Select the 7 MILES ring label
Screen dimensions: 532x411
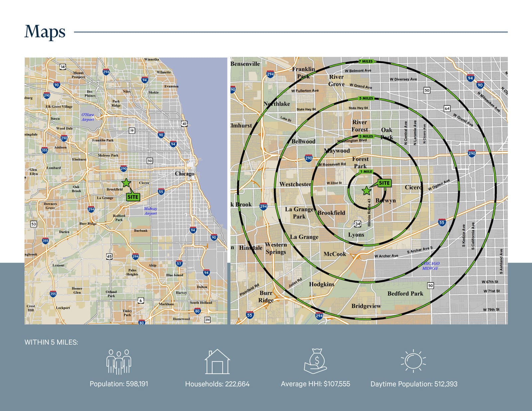pos(366,62)
